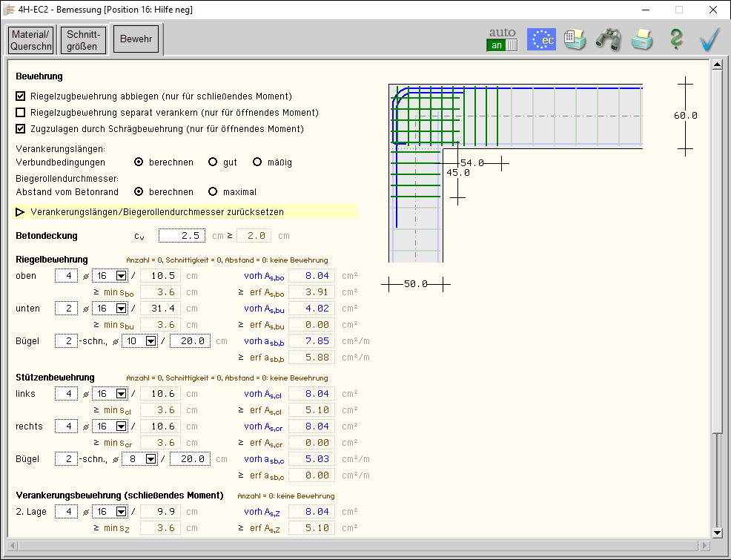Open Stützen Bügel diameter dropdown showing 8
731x560 pixels.
(151, 459)
